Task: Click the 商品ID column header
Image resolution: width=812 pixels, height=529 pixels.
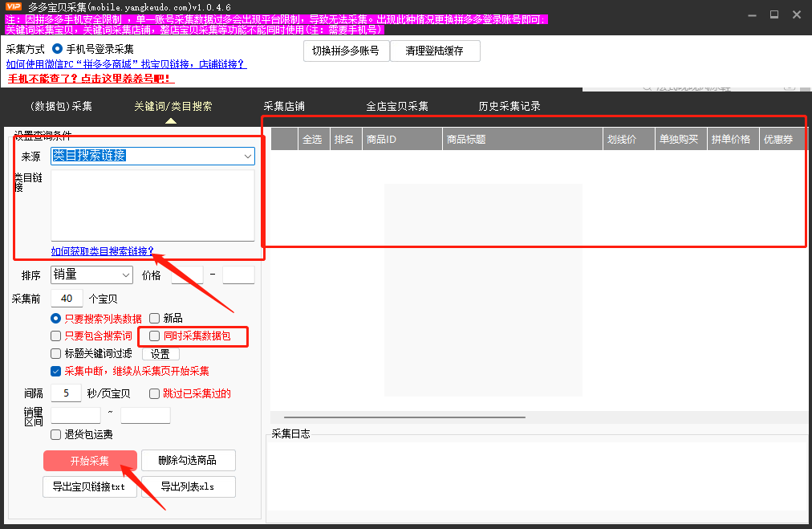Action: pyautogui.click(x=402, y=139)
